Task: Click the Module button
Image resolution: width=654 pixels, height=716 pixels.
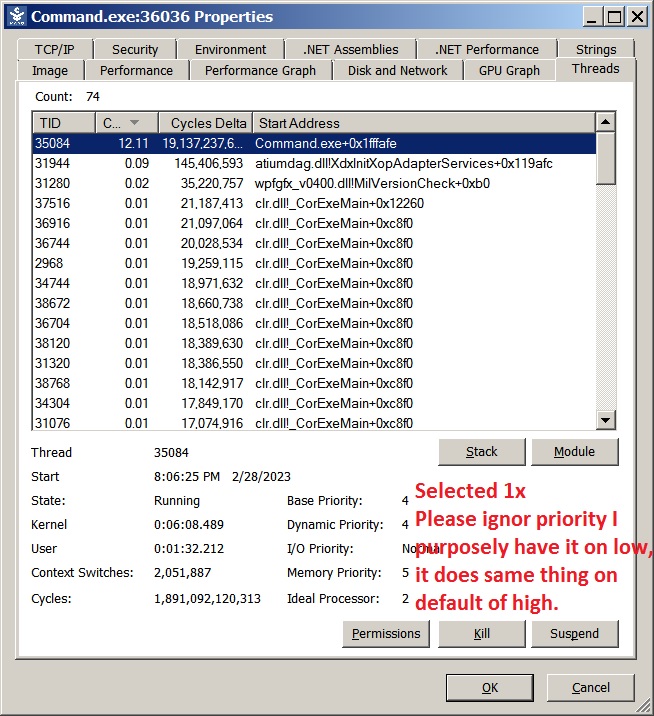Action: (x=575, y=452)
